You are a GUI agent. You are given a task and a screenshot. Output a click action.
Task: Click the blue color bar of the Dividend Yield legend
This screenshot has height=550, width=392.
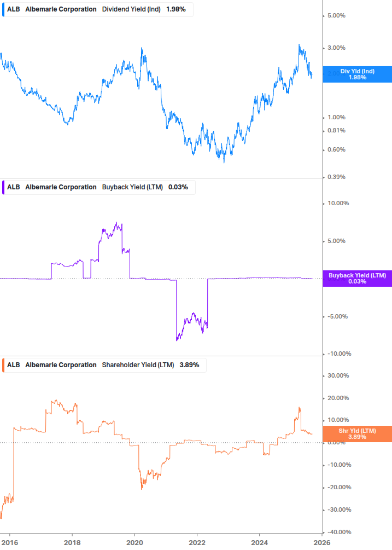3,9
